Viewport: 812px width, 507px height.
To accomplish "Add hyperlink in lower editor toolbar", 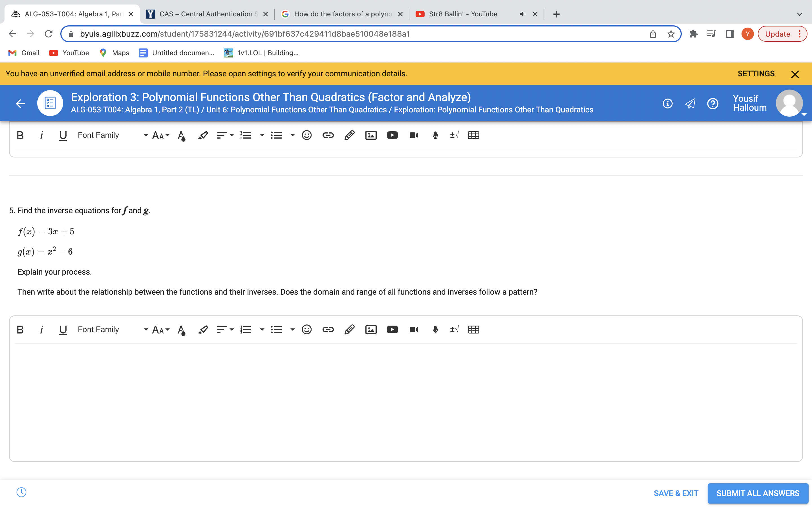I will coord(328,329).
